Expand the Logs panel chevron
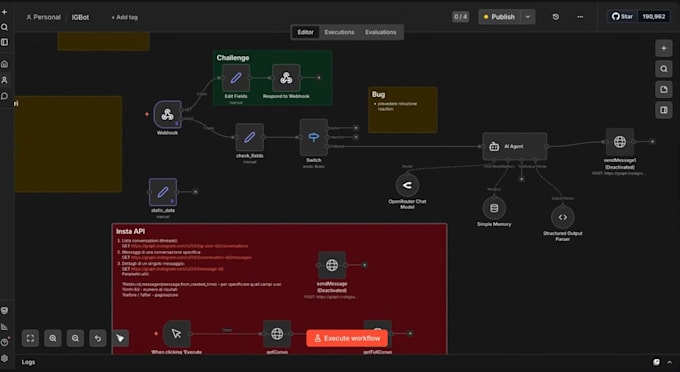Image resolution: width=680 pixels, height=372 pixels. 670,362
